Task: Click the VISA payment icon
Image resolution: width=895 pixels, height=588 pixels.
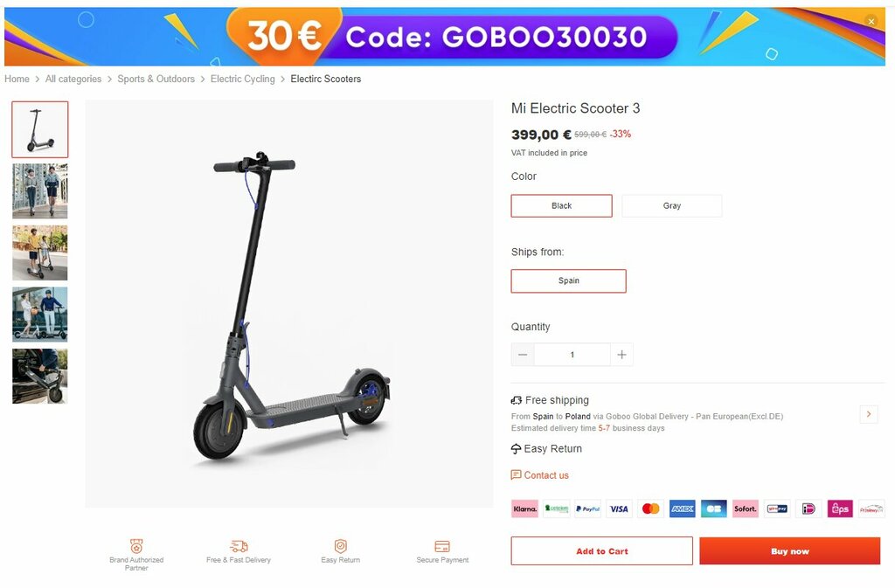Action: 620,508
